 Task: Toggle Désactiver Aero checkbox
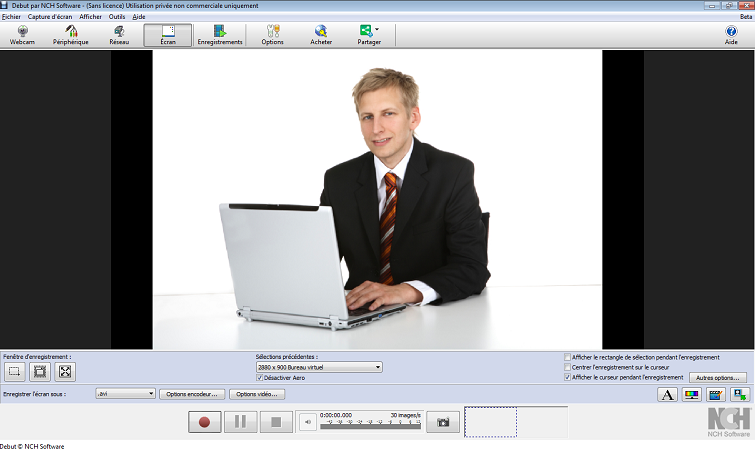coord(260,378)
